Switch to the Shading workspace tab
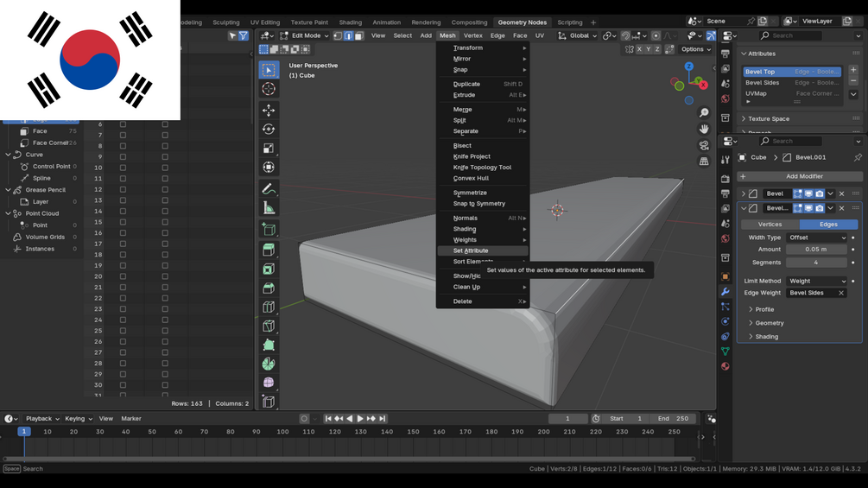Viewport: 868px width, 488px height. [350, 22]
